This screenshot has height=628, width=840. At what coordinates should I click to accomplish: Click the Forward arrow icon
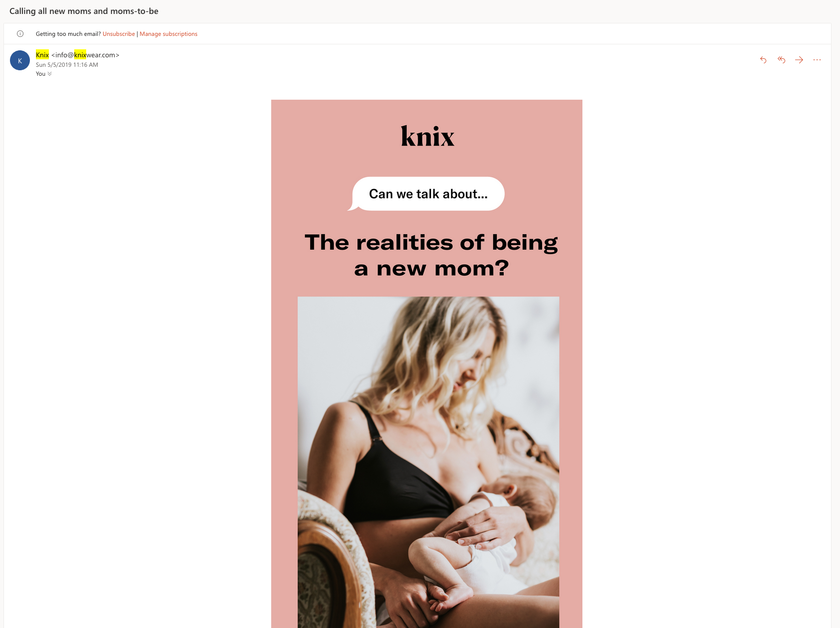click(x=799, y=60)
